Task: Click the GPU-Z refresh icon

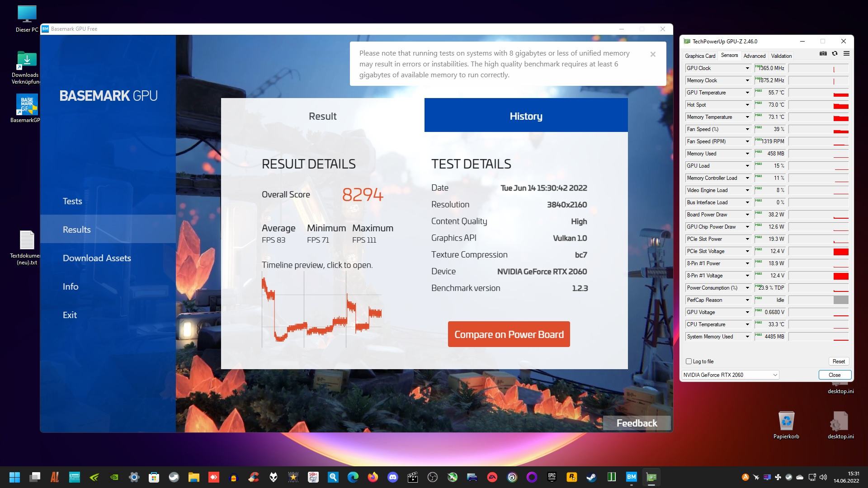Action: click(x=835, y=53)
